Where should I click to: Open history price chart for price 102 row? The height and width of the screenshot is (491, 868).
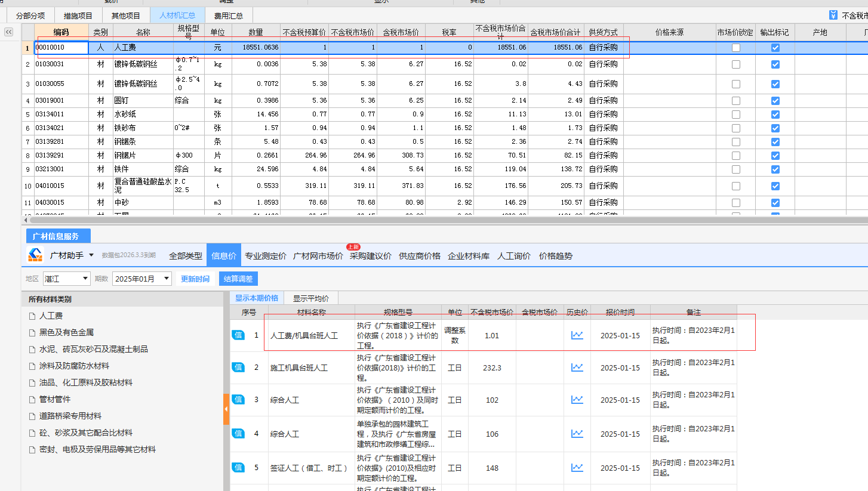tap(577, 400)
